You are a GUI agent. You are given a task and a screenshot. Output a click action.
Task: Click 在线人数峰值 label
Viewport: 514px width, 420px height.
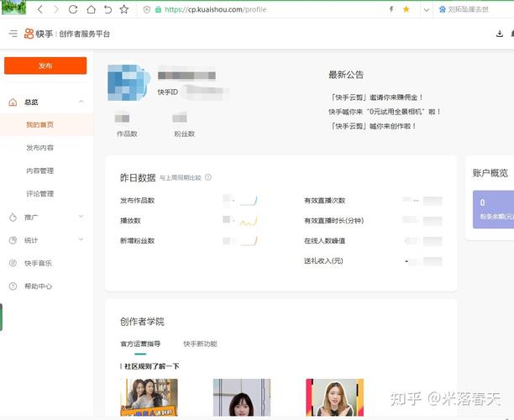click(x=324, y=240)
